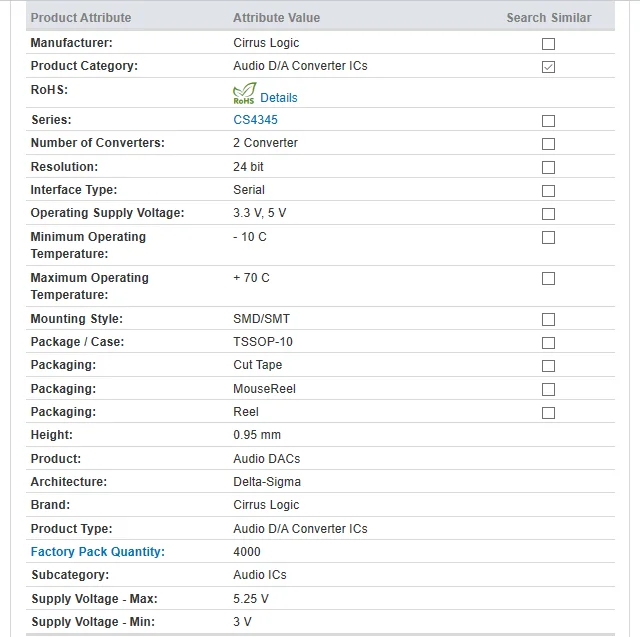This screenshot has height=637, width=640.
Task: Click the 2 Converter value
Action: click(x=265, y=143)
